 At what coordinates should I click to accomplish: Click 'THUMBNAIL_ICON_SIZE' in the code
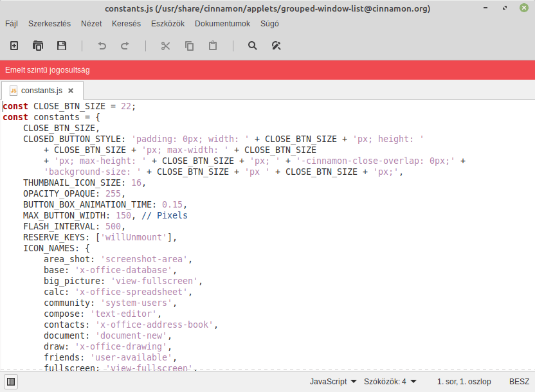[x=72, y=183]
